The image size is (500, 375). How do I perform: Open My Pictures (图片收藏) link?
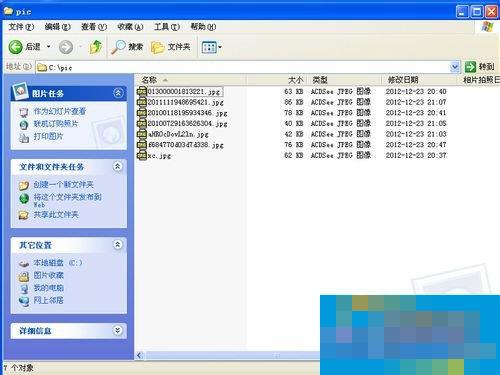pos(48,275)
